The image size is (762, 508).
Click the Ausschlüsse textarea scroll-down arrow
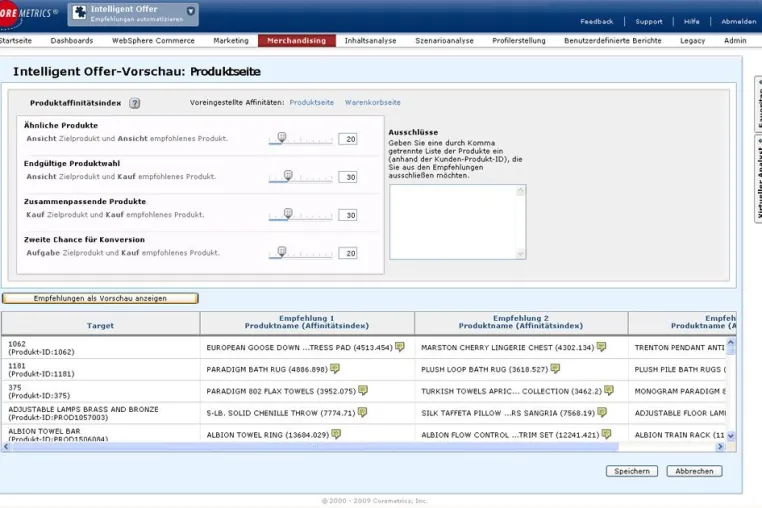pos(520,254)
